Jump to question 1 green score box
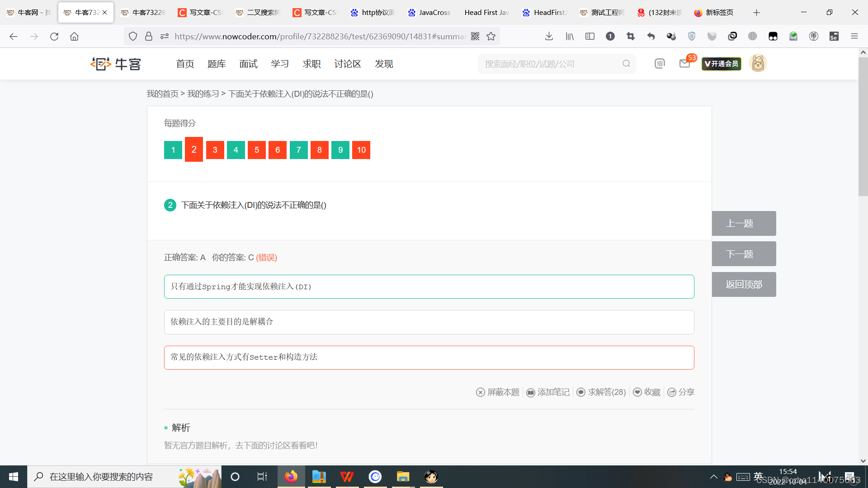Image resolution: width=868 pixels, height=488 pixels. (x=173, y=150)
